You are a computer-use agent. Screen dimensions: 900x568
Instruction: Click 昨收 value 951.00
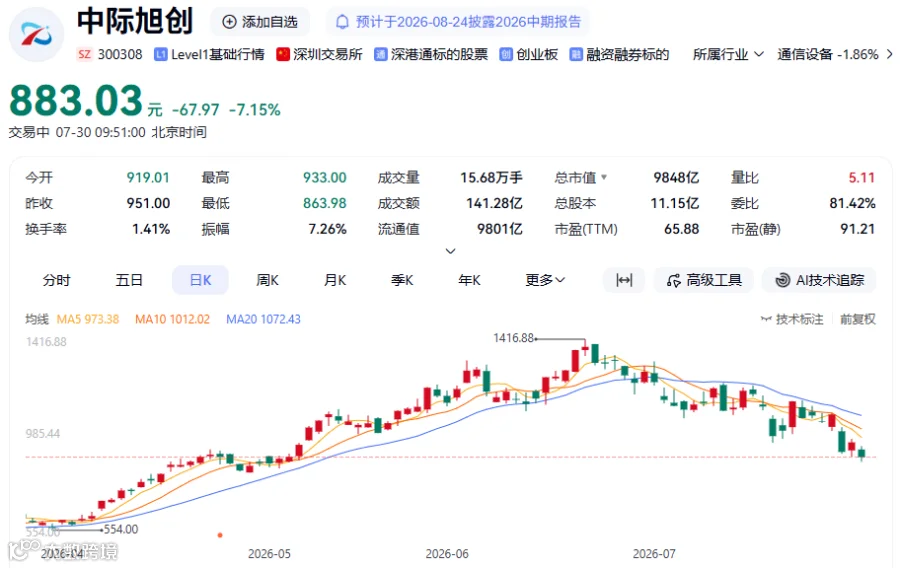click(x=148, y=203)
